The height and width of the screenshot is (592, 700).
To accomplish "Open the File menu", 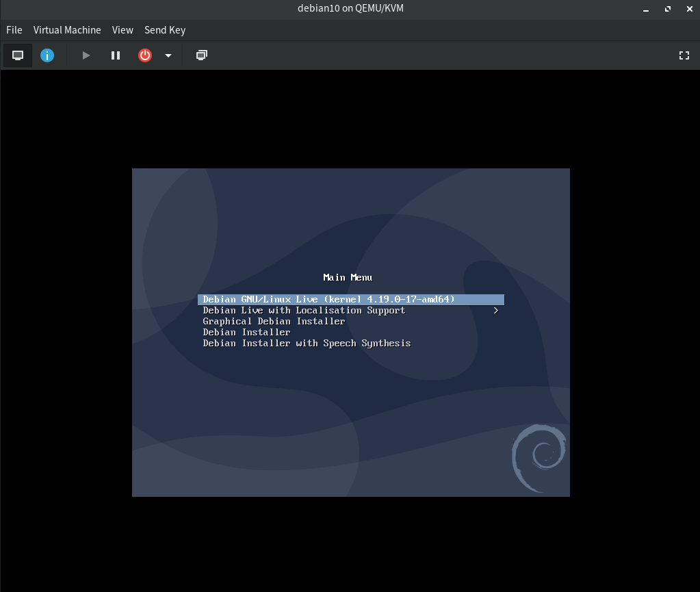I will point(14,30).
